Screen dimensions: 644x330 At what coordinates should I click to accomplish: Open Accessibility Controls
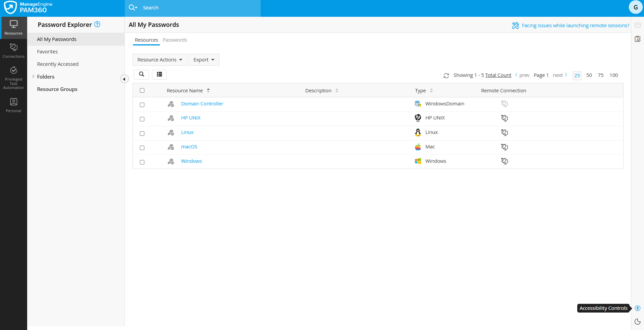click(x=637, y=308)
